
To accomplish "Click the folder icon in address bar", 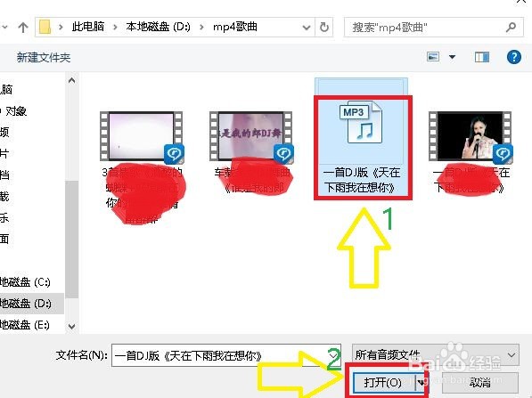I will click(45, 27).
